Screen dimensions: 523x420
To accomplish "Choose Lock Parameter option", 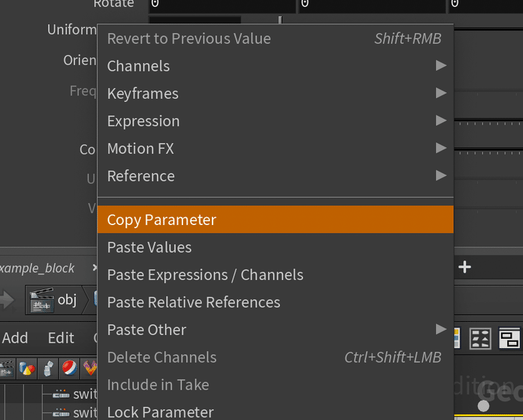I will tap(160, 412).
